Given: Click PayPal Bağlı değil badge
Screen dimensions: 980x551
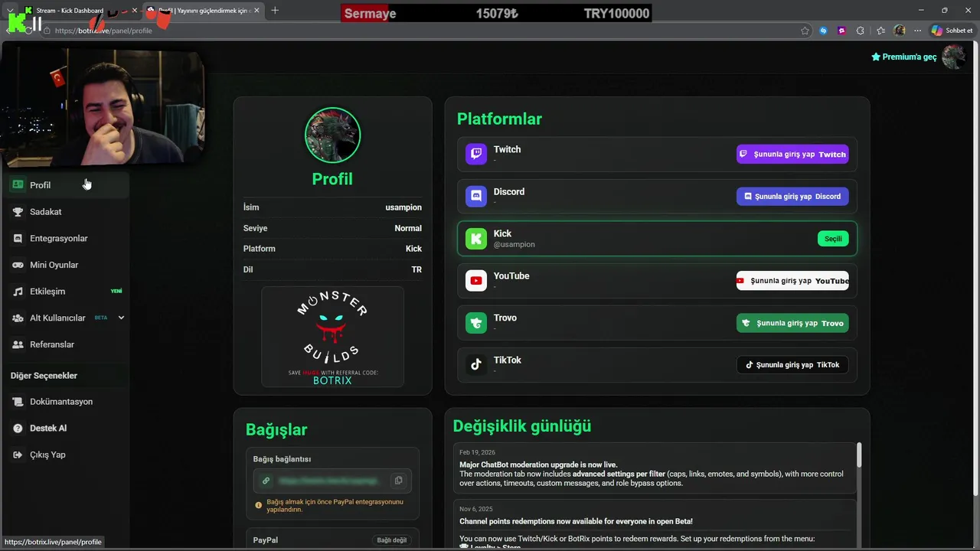Looking at the screenshot, I should 391,540.
